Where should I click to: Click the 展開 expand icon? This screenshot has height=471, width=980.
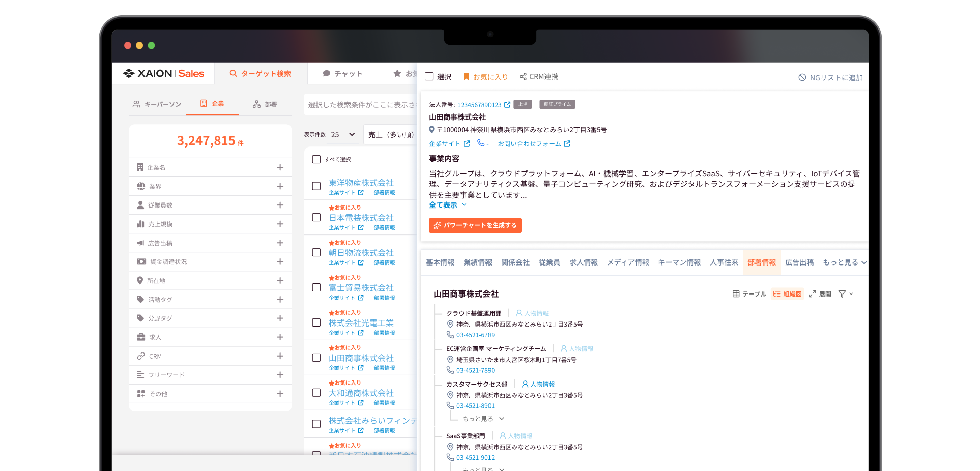(x=813, y=294)
